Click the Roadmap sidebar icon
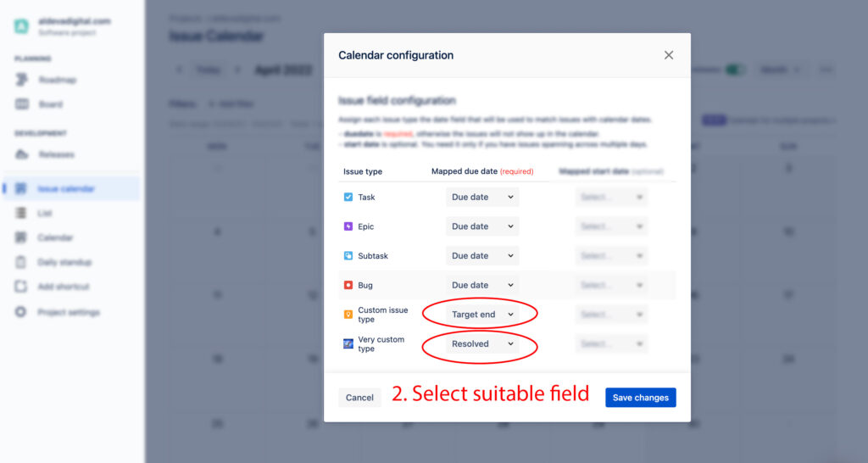Screen dimensions: 868x463 pos(21,80)
